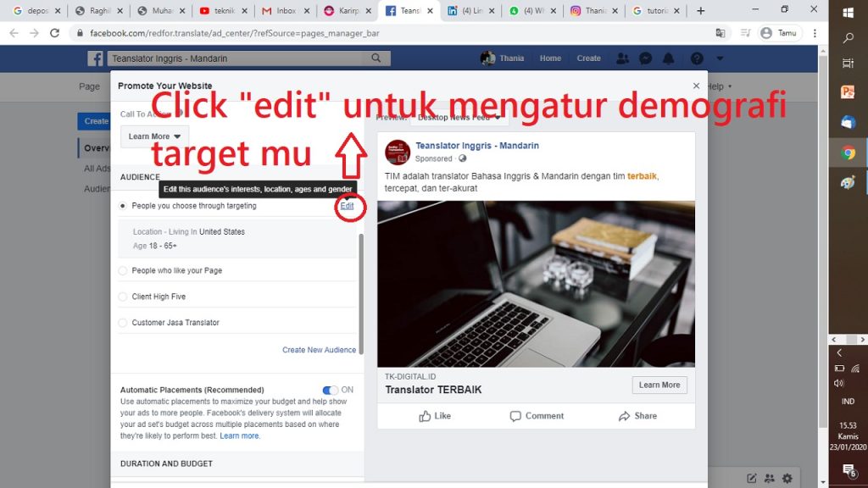Screen dimensions: 868x488
Task: Click the Share icon on ad preview
Action: [637, 416]
